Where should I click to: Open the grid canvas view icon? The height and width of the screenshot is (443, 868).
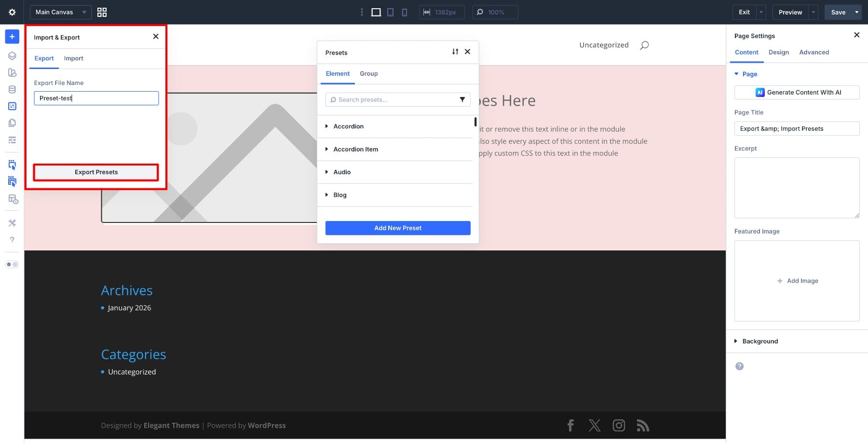(x=102, y=12)
